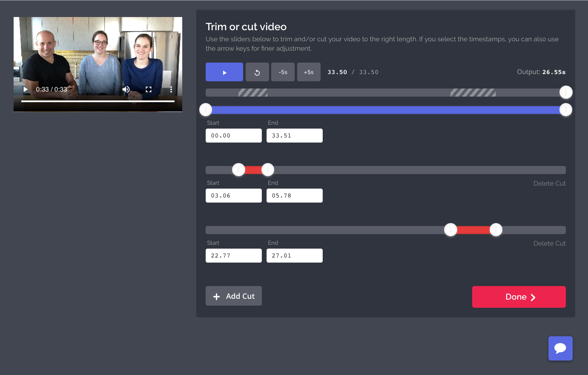Click the second cut's right slider handle
Screen dimensions: 588x375
[x=496, y=230]
